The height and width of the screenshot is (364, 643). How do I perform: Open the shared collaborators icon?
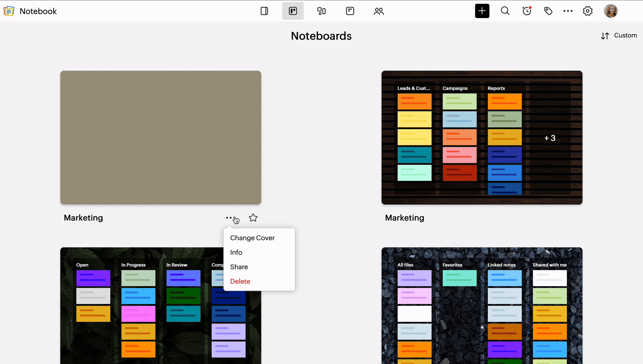point(379,11)
